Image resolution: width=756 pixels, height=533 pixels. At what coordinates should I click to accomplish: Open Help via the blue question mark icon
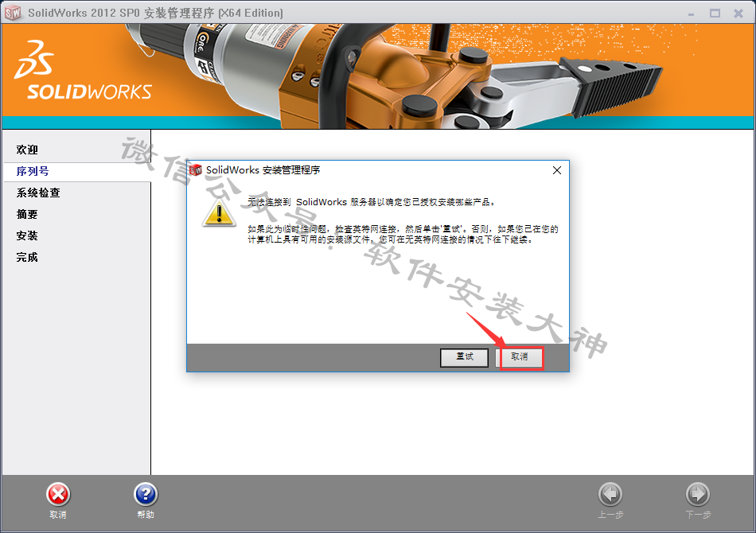point(146,495)
